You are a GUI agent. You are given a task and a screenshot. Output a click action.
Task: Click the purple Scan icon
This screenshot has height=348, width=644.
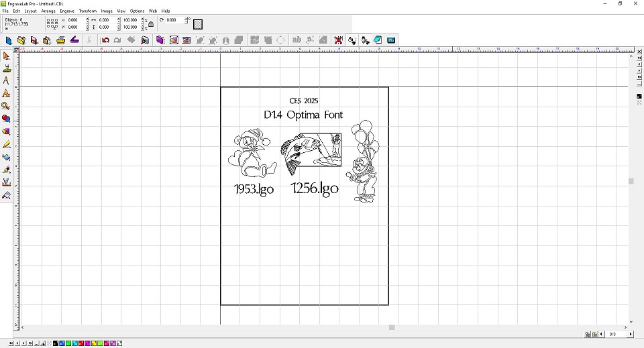[74, 40]
